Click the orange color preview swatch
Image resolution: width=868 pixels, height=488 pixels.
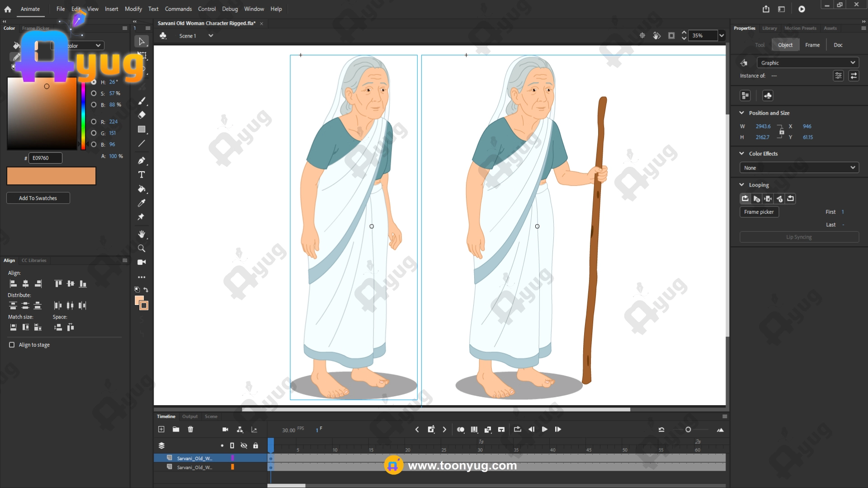(x=51, y=176)
